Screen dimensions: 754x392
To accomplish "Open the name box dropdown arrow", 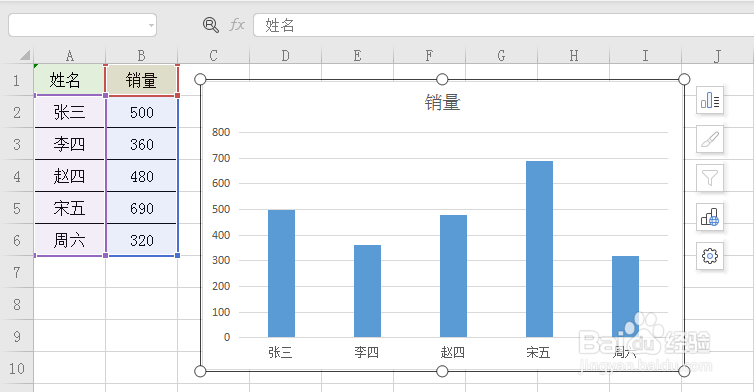I will 151,25.
